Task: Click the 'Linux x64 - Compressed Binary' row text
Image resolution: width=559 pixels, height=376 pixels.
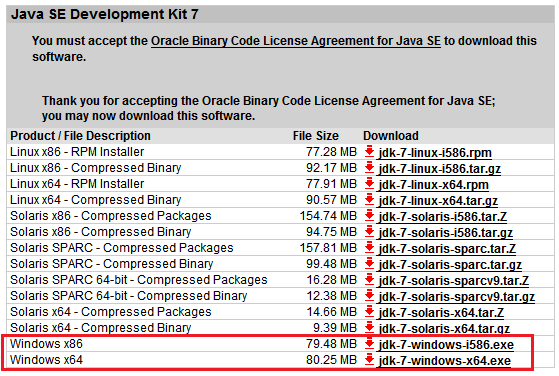Action: 96,200
